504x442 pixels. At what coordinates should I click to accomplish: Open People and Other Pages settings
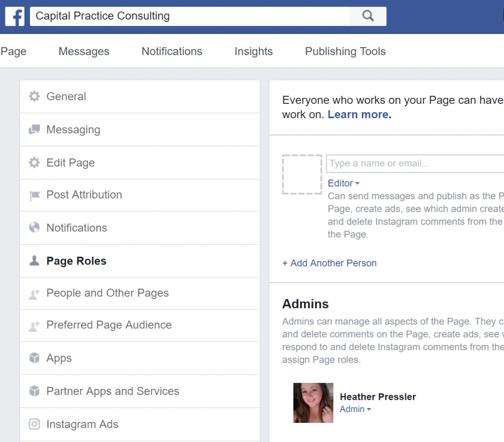click(140, 294)
